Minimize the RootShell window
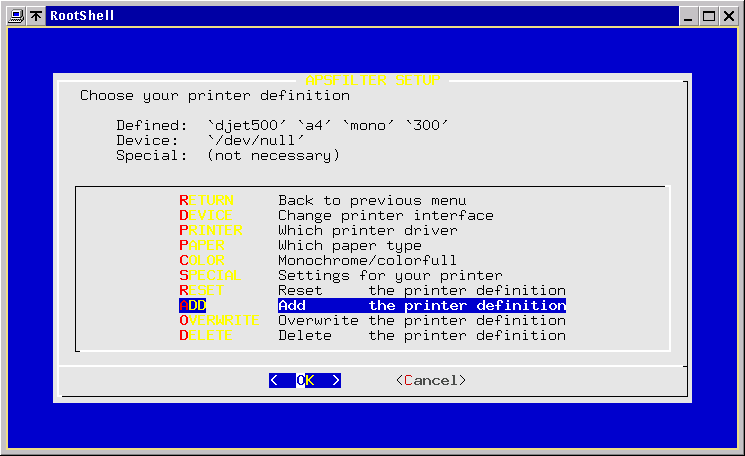Viewport: 745px width, 456px height. click(689, 16)
